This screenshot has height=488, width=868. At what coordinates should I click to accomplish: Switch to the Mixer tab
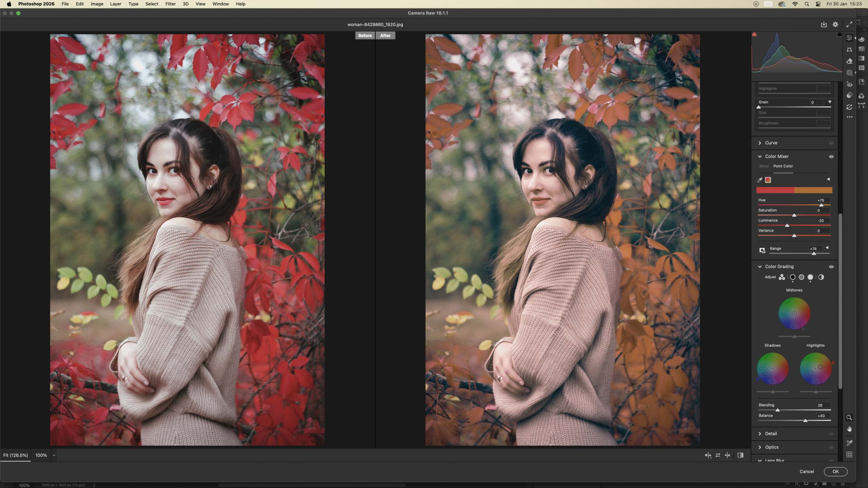click(764, 166)
